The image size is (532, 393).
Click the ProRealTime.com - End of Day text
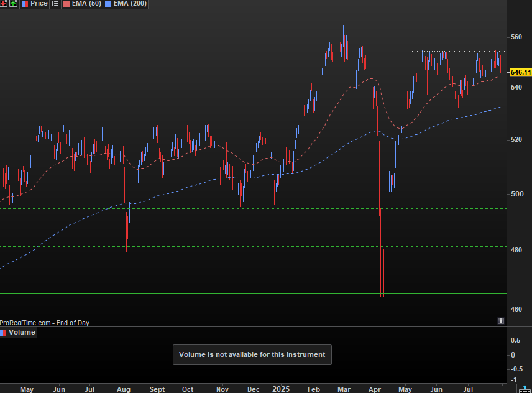click(x=45, y=323)
